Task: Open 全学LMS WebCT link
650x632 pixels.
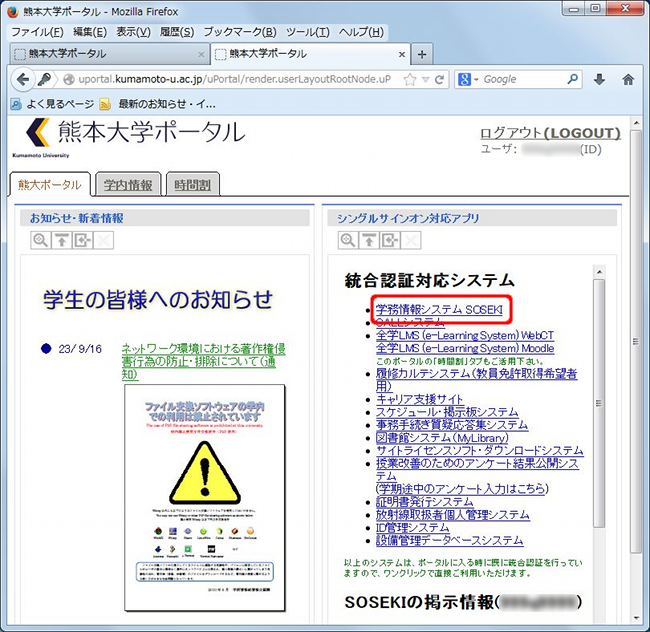Action: [465, 335]
